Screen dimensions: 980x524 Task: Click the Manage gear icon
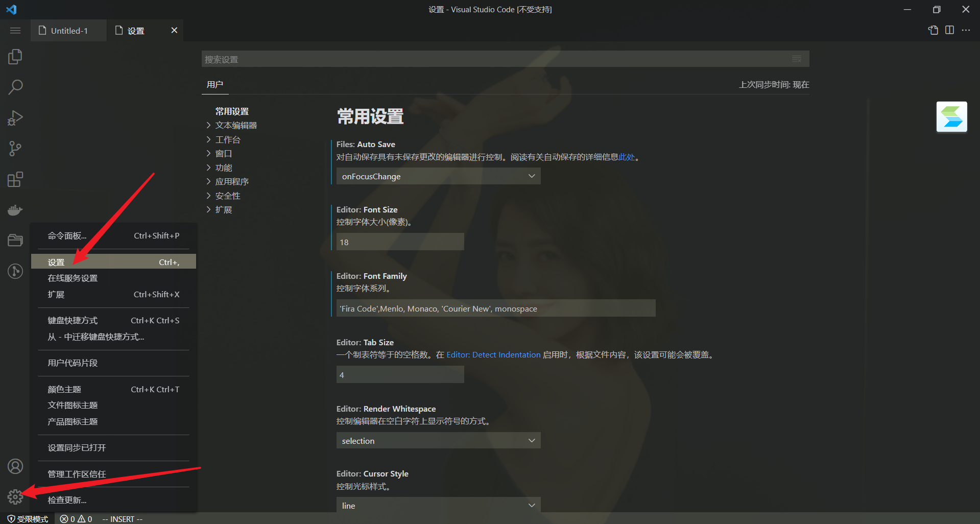tap(15, 496)
